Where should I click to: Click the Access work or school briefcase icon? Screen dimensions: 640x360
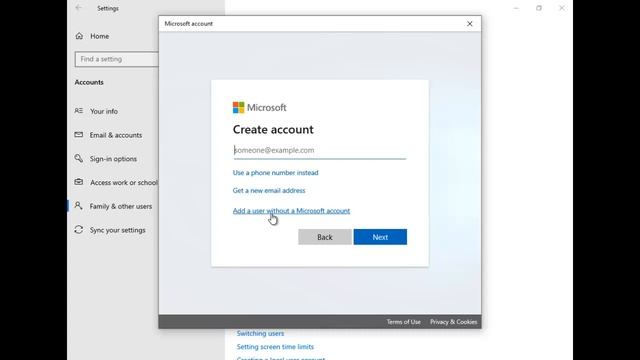(x=79, y=182)
